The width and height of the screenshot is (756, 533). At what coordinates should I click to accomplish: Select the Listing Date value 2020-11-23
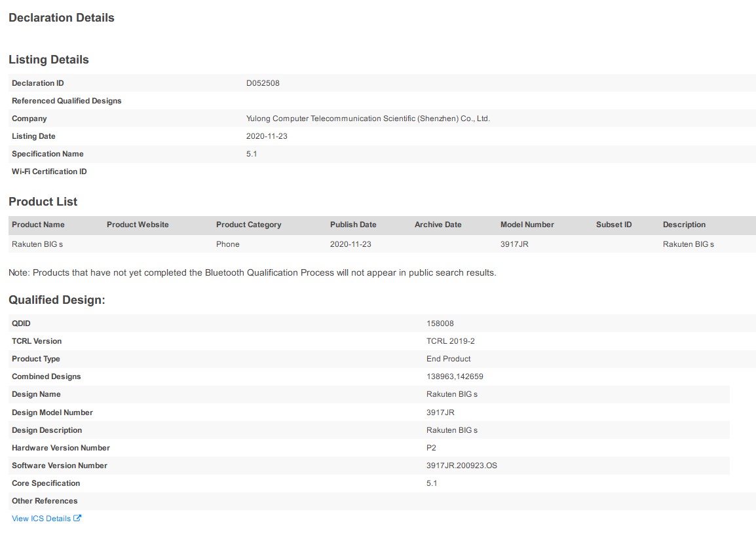click(267, 136)
